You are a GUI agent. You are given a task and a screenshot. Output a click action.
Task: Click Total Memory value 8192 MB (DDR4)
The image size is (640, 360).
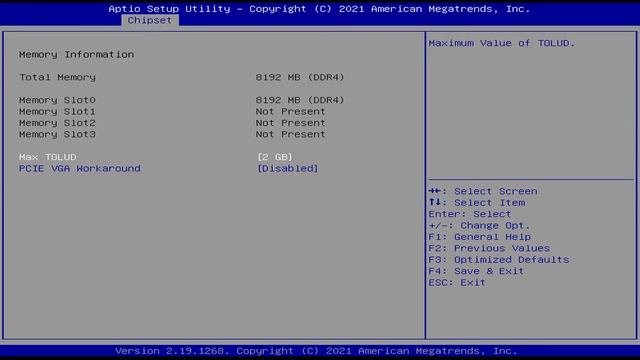click(x=300, y=77)
